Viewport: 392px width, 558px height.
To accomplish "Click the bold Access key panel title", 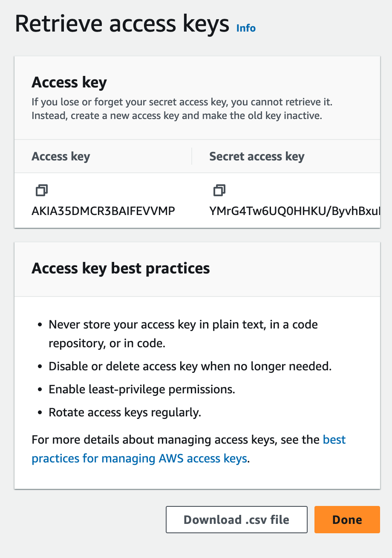I will click(x=69, y=82).
